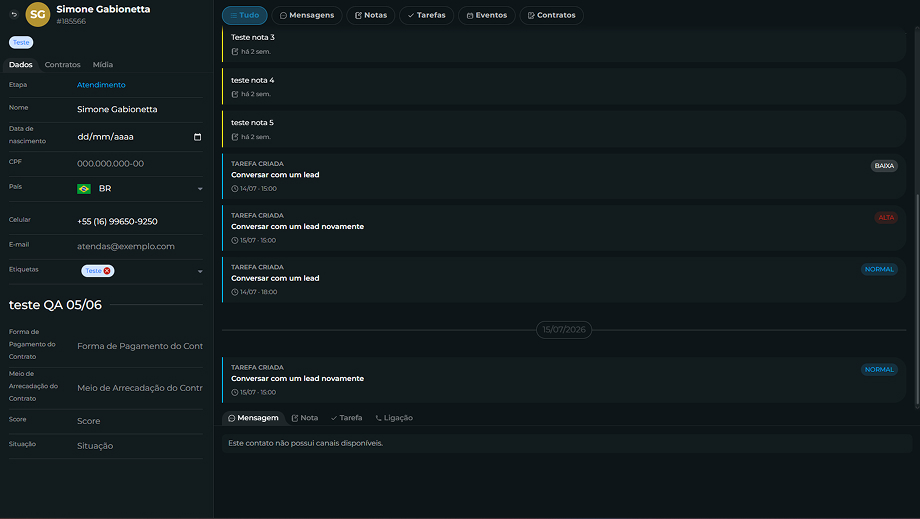Edit the Nome field Simone Gabionetta

coord(140,110)
